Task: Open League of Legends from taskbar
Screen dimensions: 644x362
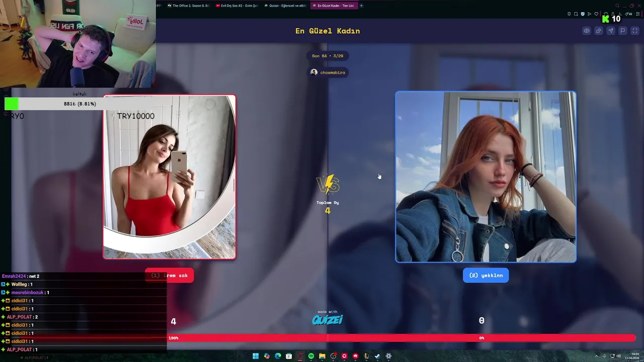Action: [366, 356]
